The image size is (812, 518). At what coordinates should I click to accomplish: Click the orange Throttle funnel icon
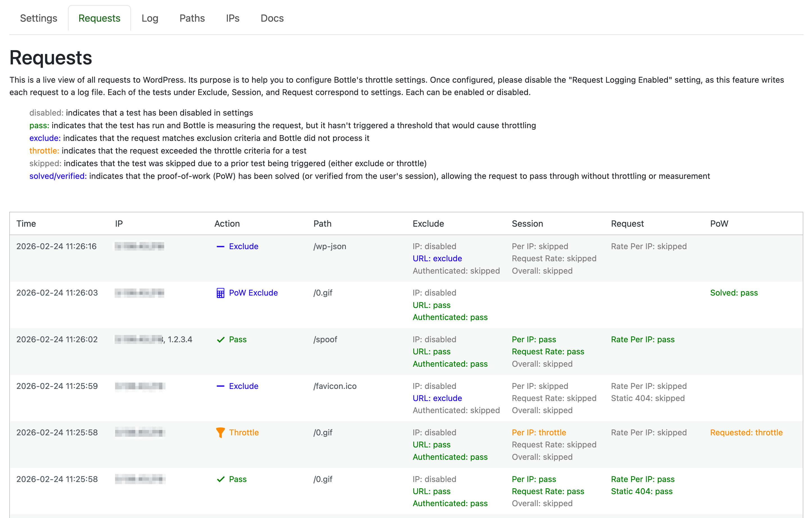click(x=220, y=432)
